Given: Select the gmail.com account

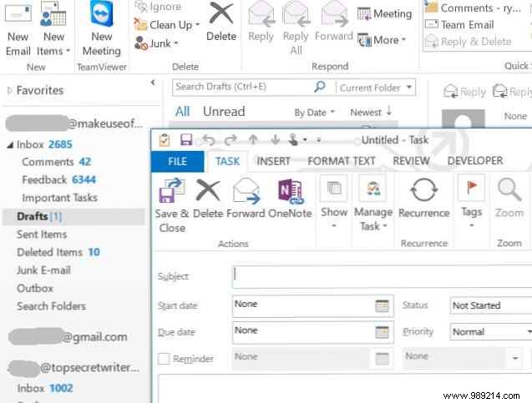Looking at the screenshot, I should click(68, 337).
